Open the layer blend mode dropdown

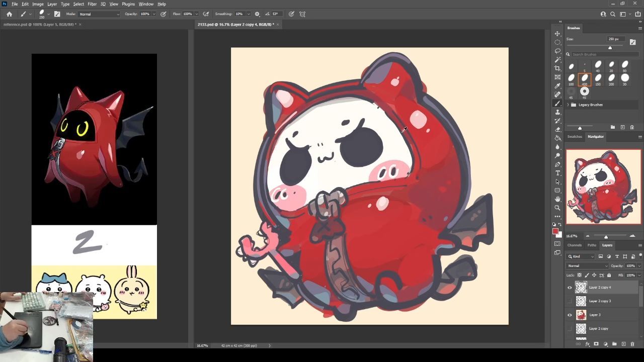click(588, 266)
